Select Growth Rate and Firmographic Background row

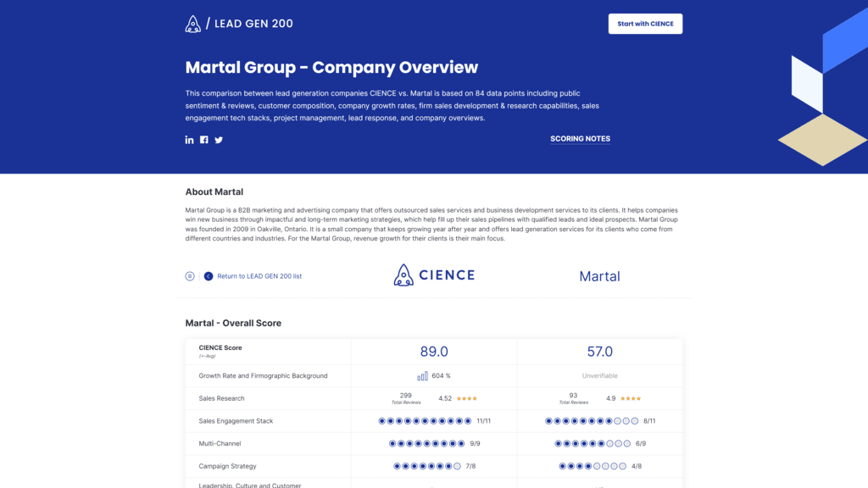pyautogui.click(x=263, y=375)
